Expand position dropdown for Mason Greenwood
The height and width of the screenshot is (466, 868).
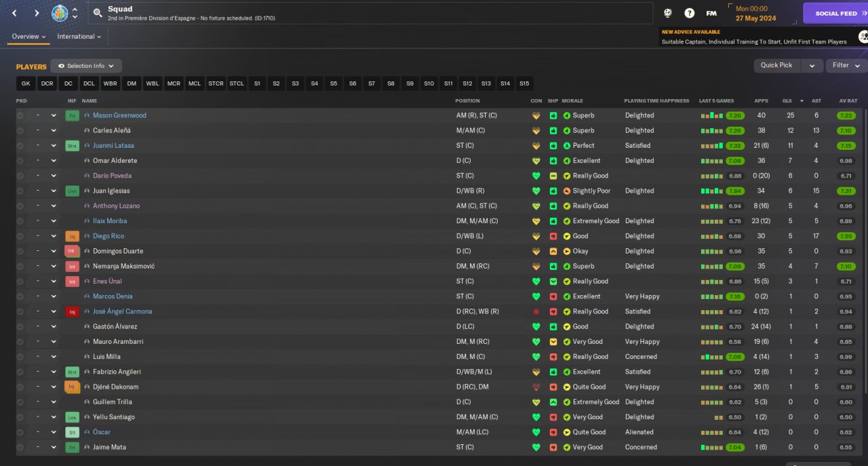click(54, 115)
